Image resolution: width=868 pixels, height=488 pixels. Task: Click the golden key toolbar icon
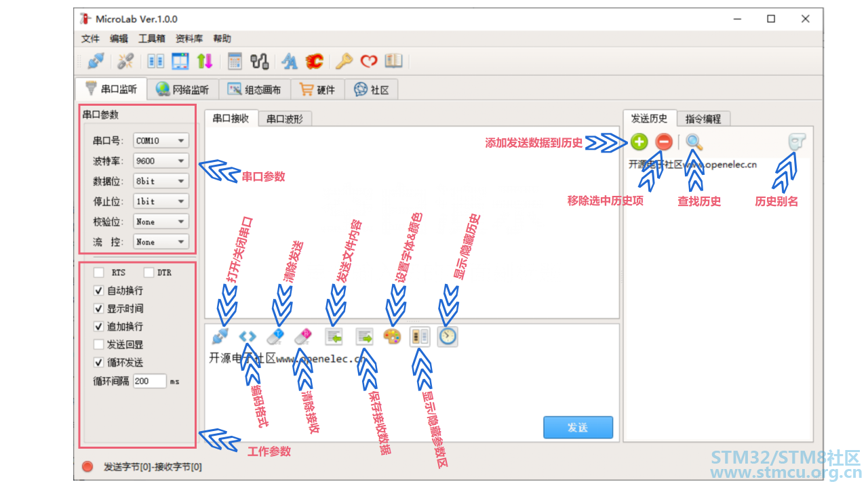coord(344,61)
